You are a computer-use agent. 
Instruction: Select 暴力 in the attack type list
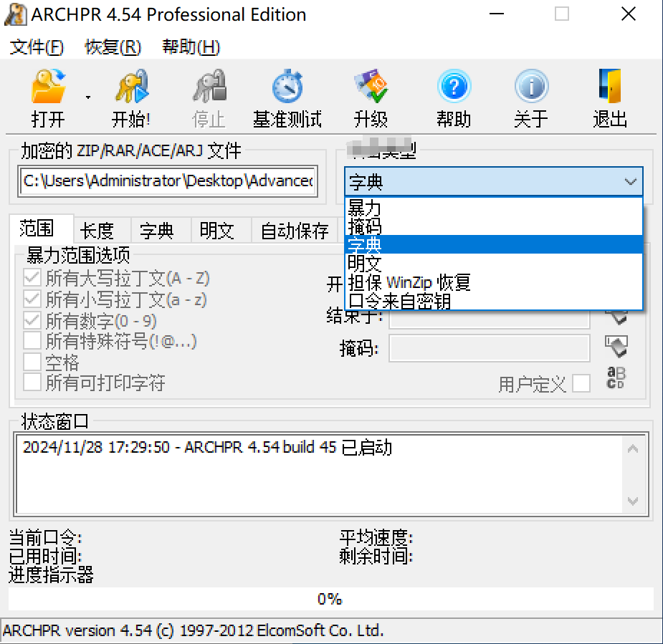(x=494, y=207)
